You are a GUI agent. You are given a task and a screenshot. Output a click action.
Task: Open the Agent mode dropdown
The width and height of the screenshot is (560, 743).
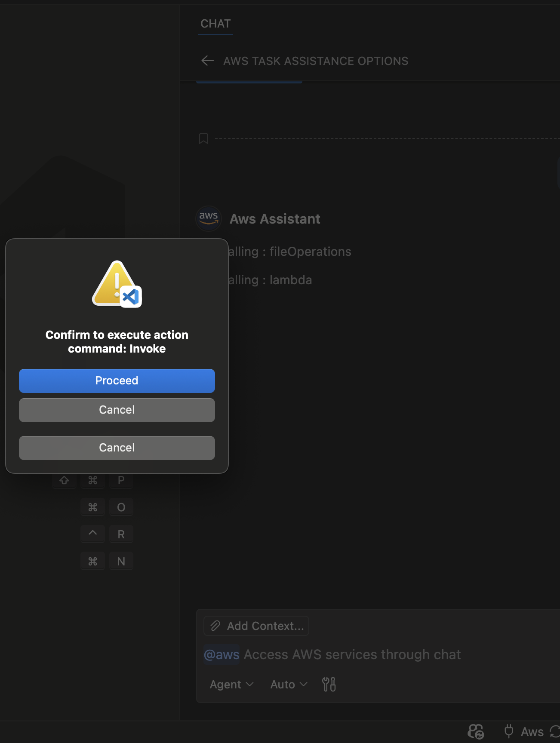coord(231,684)
